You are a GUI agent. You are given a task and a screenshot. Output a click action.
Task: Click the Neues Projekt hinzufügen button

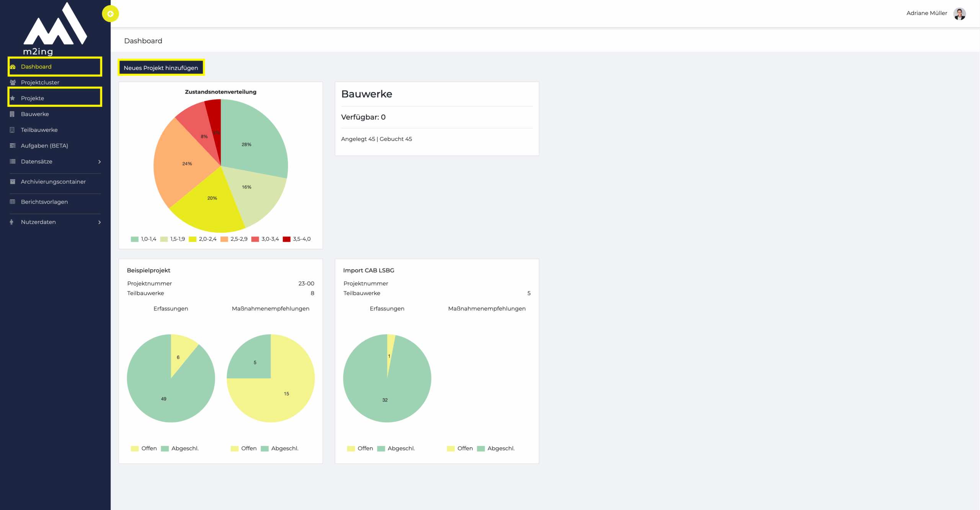coord(161,68)
